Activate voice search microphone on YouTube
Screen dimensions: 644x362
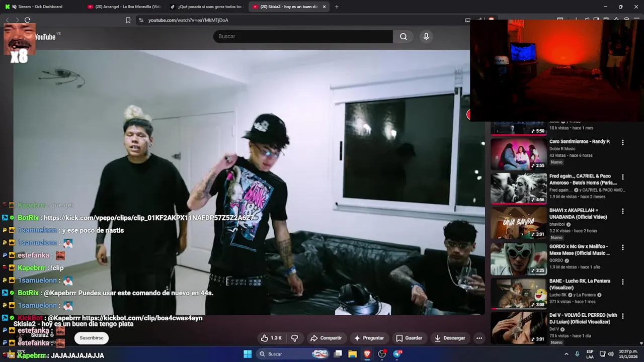426,36
